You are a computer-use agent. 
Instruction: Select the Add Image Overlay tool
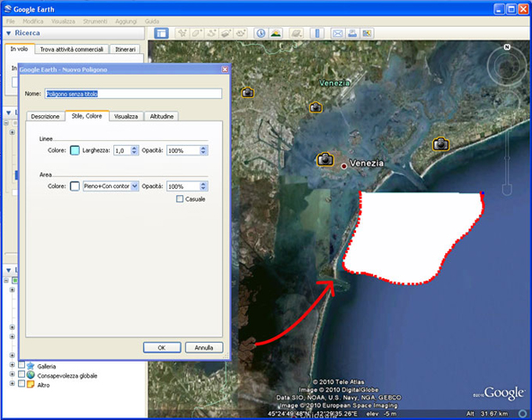(x=227, y=33)
